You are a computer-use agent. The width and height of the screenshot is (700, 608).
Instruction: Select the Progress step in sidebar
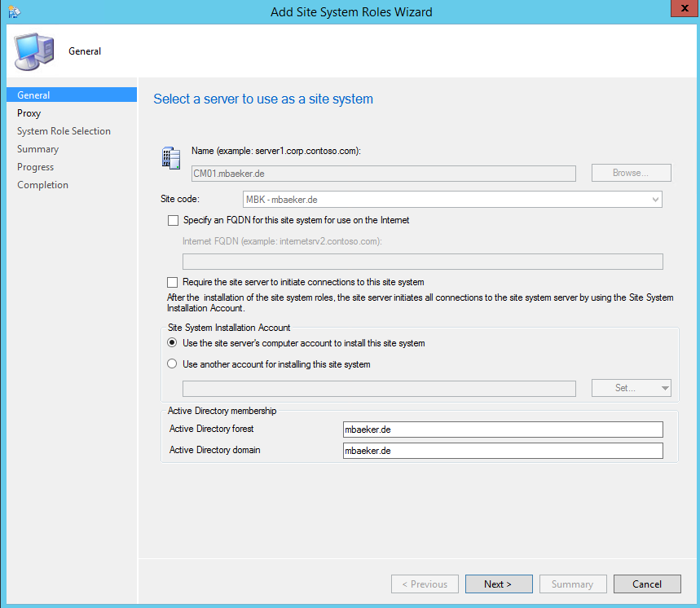tap(35, 167)
